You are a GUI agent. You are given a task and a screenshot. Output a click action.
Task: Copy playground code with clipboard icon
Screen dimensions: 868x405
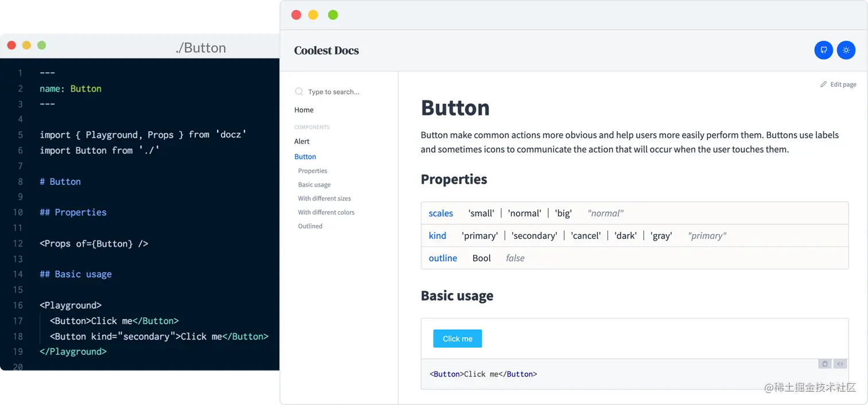coord(825,364)
